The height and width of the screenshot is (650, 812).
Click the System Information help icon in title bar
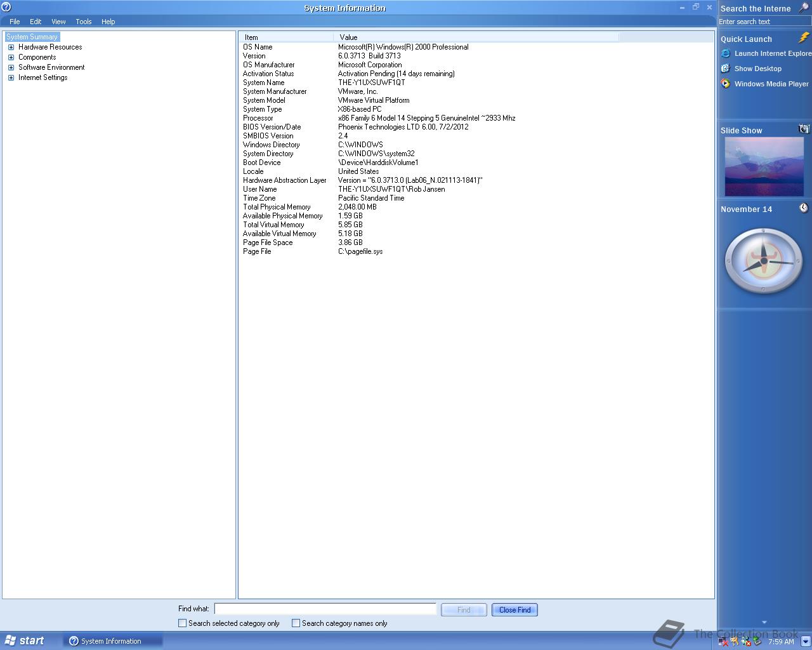(x=6, y=7)
